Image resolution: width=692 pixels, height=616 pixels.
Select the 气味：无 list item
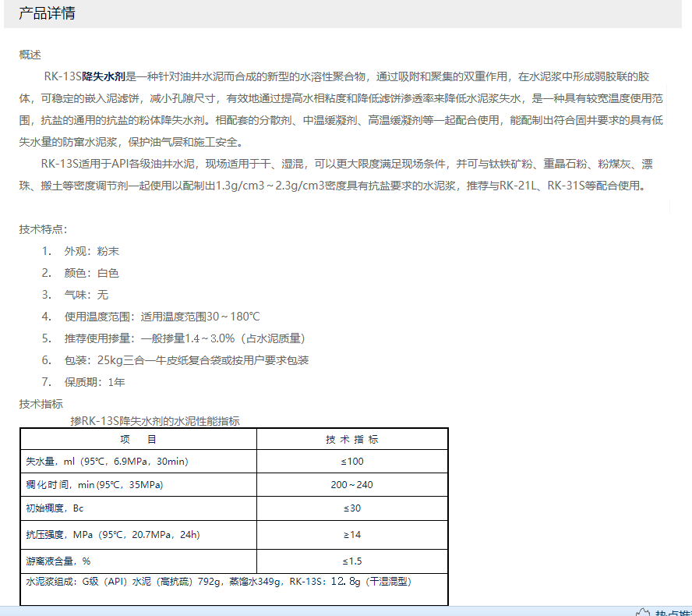(x=86, y=295)
